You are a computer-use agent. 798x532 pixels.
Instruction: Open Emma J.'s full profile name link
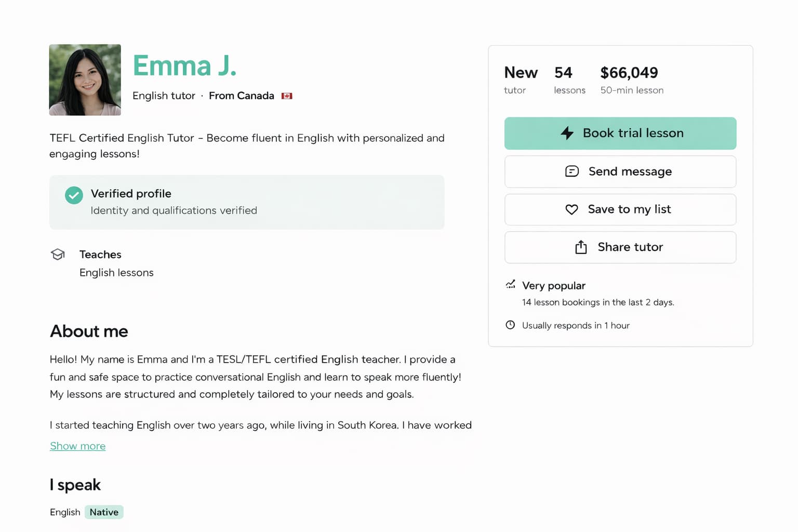click(x=184, y=65)
